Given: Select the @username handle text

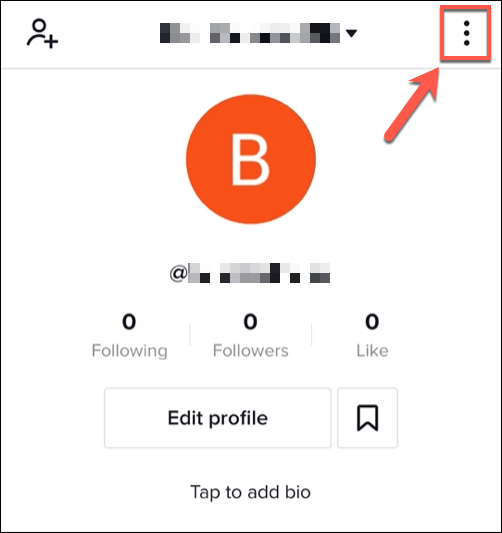Looking at the screenshot, I should (250, 273).
